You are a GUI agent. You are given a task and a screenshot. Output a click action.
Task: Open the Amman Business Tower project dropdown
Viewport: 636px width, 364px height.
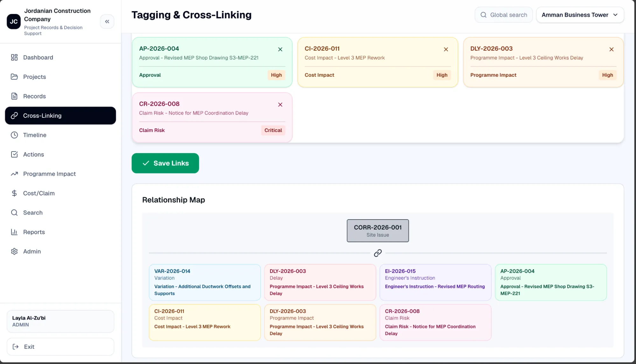coord(580,15)
